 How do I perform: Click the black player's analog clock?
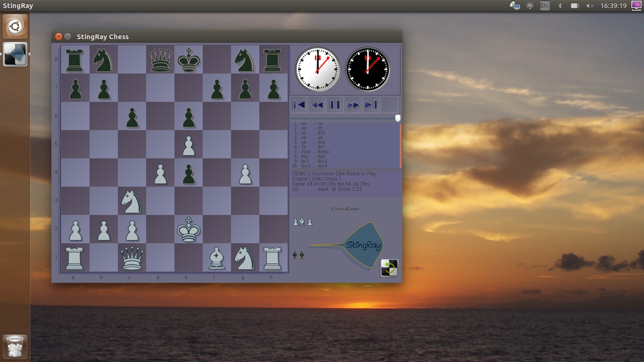(368, 69)
